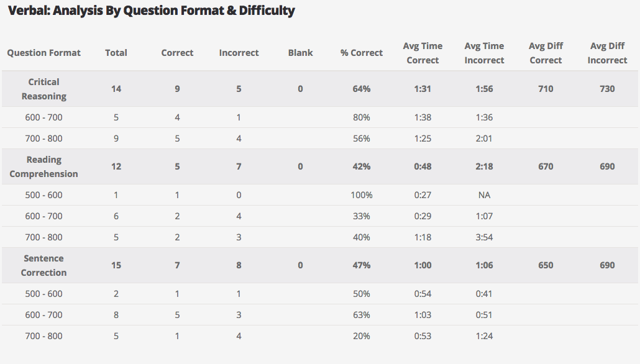Click the "Blank" column header
The height and width of the screenshot is (364, 640).
[x=301, y=53]
